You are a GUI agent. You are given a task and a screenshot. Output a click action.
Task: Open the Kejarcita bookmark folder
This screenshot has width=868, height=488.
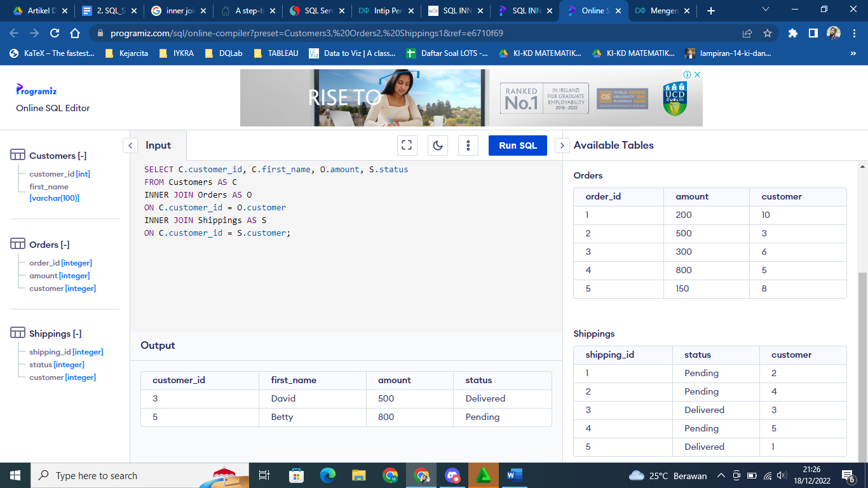coord(126,53)
